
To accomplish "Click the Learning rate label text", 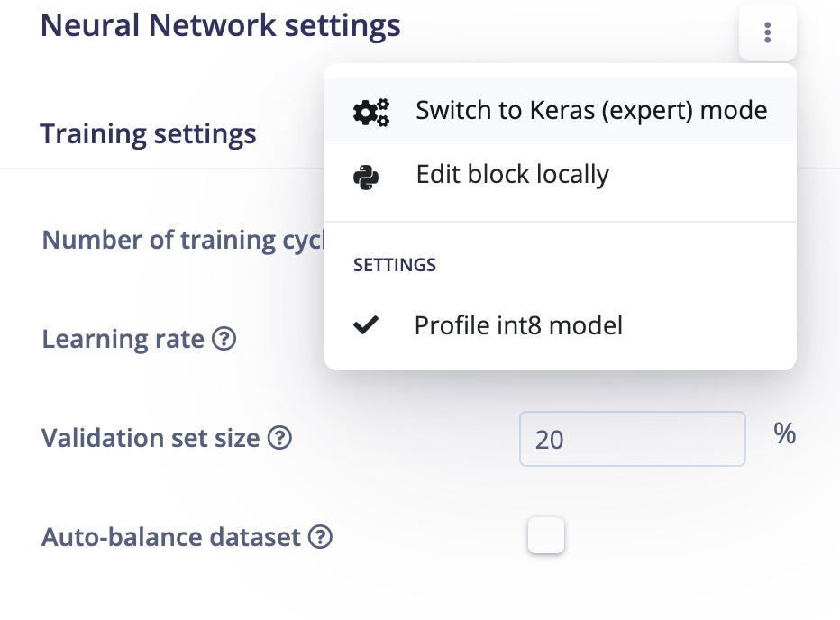I will [123, 339].
